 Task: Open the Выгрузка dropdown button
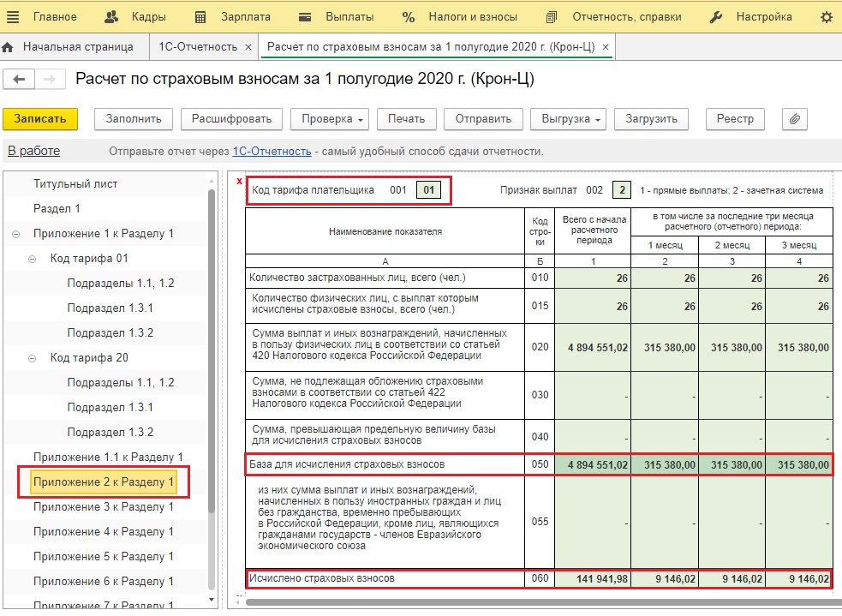568,119
